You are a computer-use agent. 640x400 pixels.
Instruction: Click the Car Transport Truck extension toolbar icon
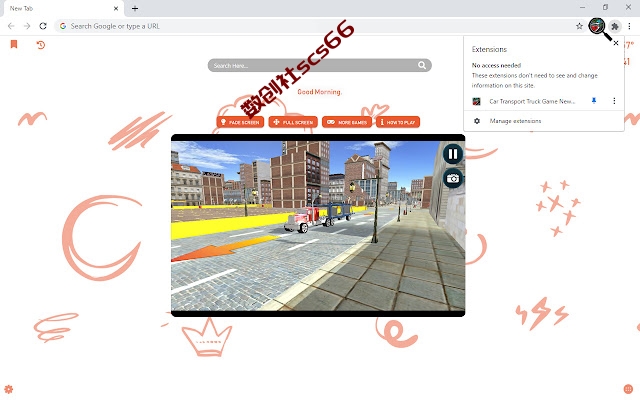pyautogui.click(x=597, y=26)
